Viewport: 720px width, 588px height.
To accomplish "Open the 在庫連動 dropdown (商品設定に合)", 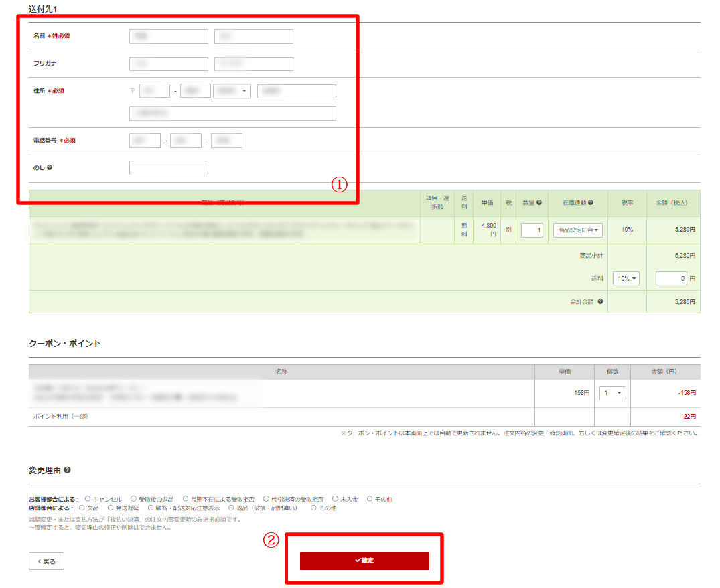I will click(x=578, y=230).
